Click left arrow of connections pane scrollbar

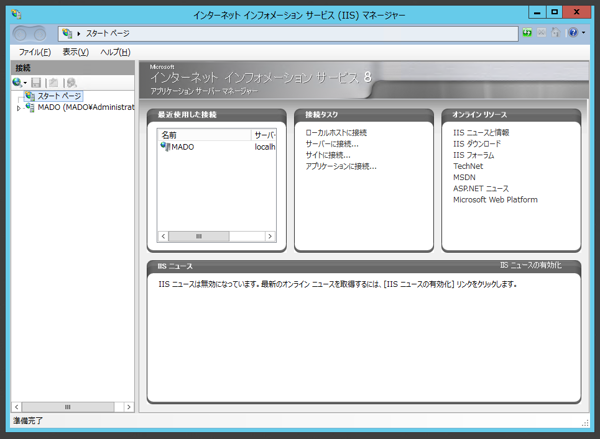17,407
